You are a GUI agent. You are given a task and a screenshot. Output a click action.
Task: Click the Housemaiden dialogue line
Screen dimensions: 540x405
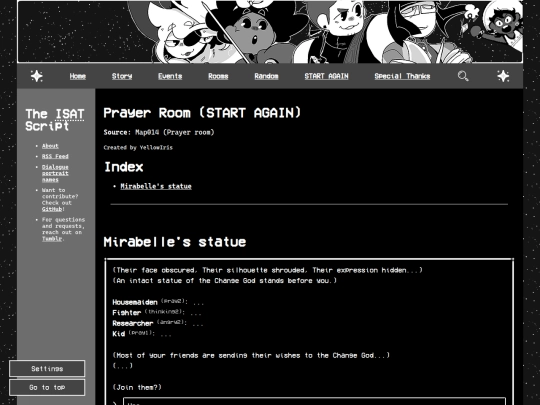coord(158,302)
